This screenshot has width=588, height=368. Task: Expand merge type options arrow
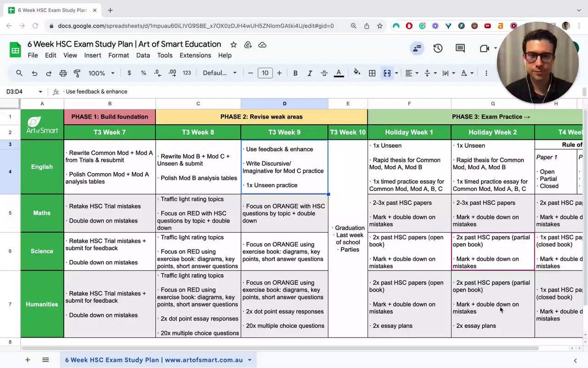point(396,73)
